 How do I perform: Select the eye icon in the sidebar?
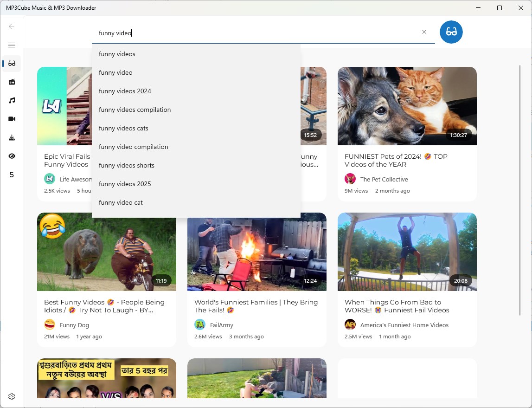click(12, 156)
